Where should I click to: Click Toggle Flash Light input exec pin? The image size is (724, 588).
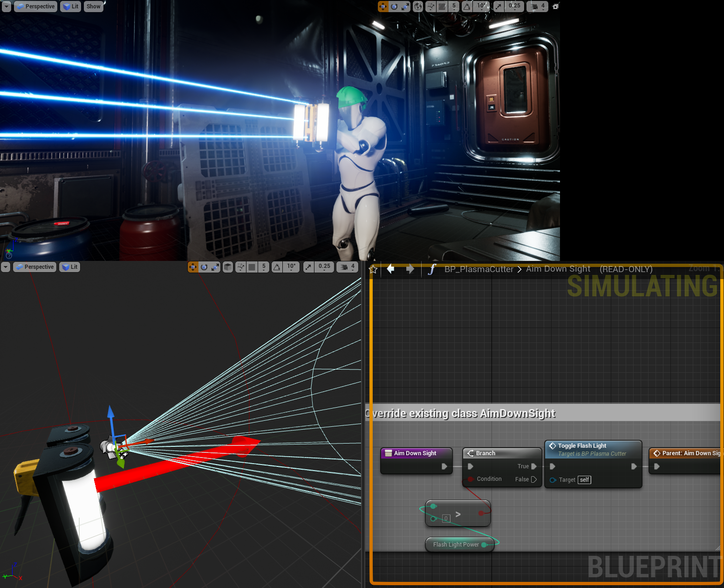pos(553,466)
